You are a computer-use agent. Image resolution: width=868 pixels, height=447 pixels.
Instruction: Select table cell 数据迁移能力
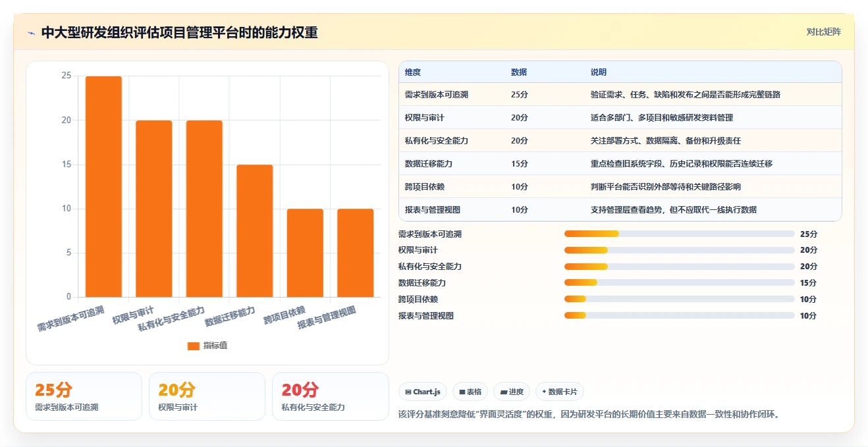click(429, 164)
